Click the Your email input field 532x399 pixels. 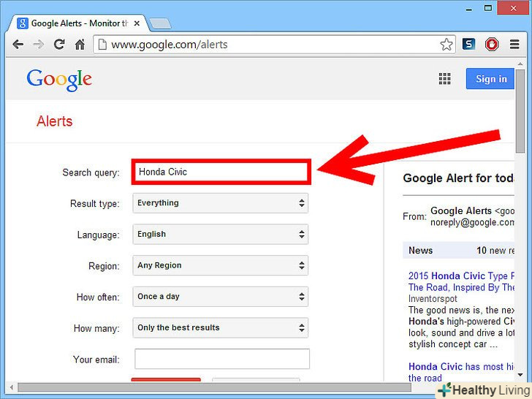222,359
